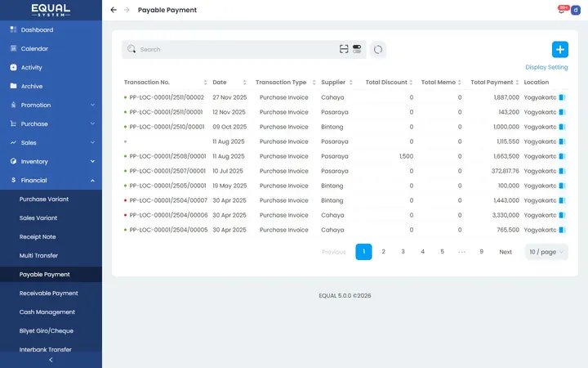Click the EQUAL System logo
588x368 pixels.
coord(51,10)
